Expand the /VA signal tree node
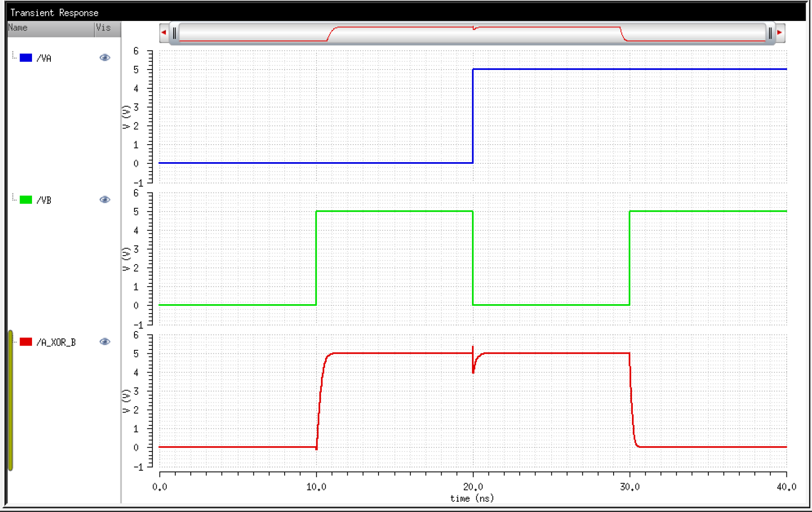The height and width of the screenshot is (512, 812). [x=14, y=55]
